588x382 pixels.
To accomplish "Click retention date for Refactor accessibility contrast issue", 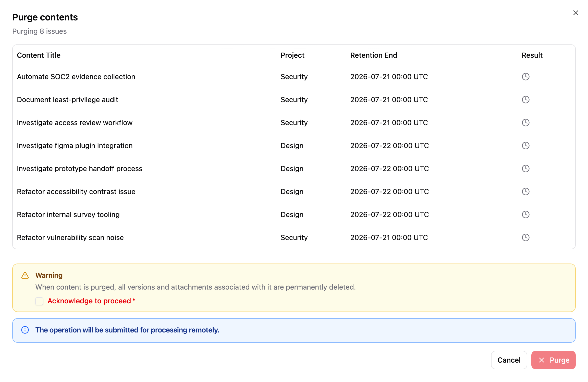I will click(389, 192).
